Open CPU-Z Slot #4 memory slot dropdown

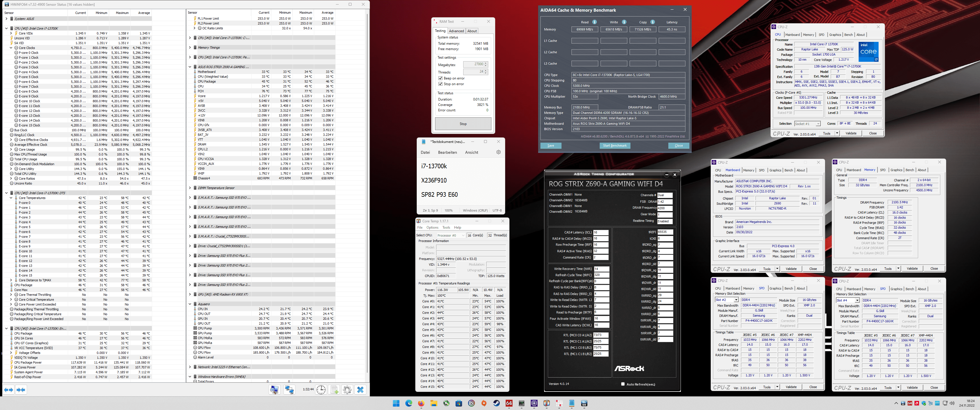[x=848, y=300]
